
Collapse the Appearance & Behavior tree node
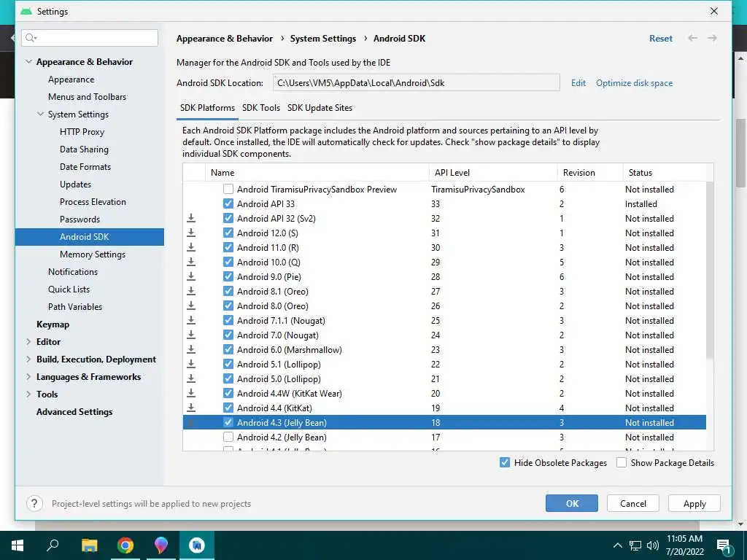[x=28, y=61]
